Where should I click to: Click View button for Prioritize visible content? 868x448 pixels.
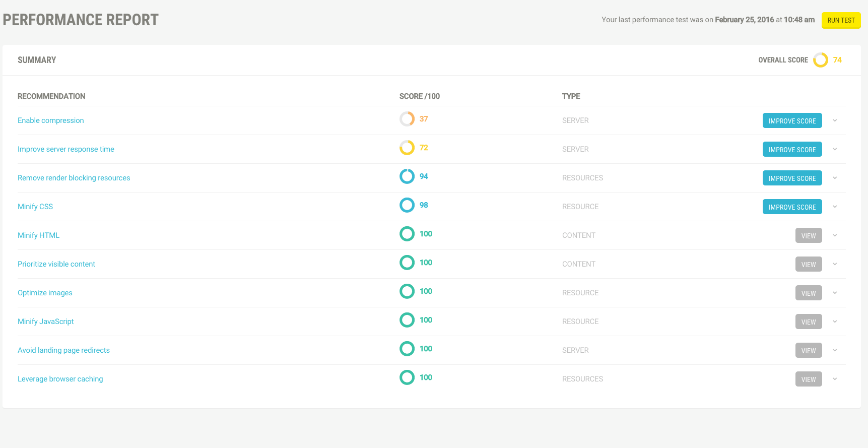809,264
